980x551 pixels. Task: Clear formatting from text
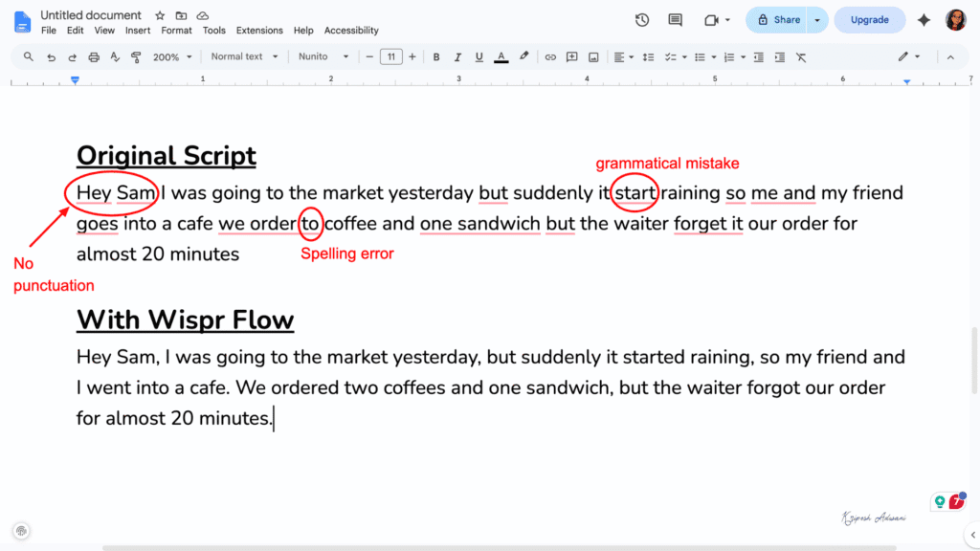[801, 57]
